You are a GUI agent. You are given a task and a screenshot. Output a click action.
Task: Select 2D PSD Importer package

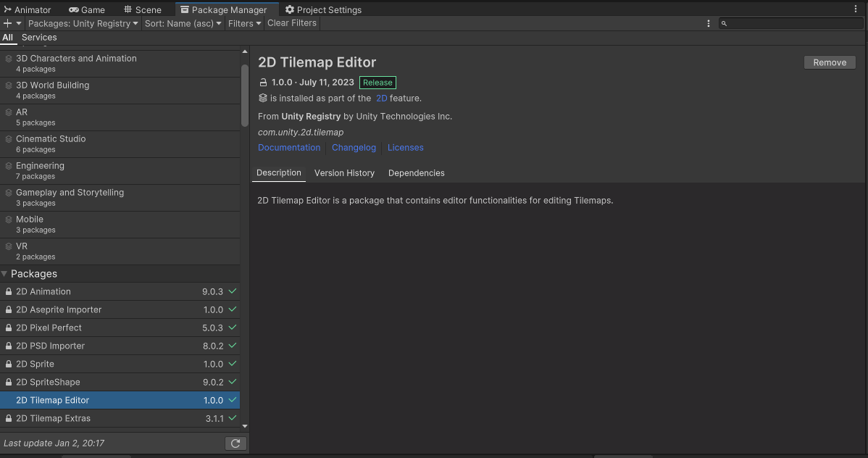pyautogui.click(x=120, y=346)
